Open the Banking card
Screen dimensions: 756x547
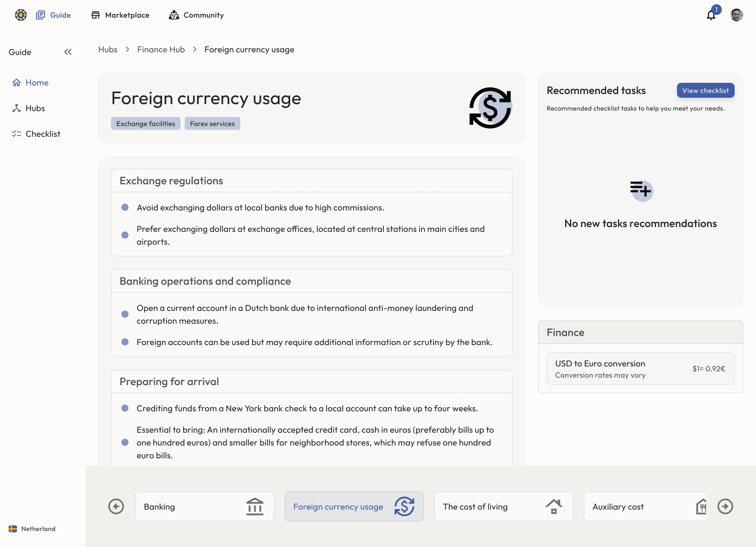tap(204, 506)
